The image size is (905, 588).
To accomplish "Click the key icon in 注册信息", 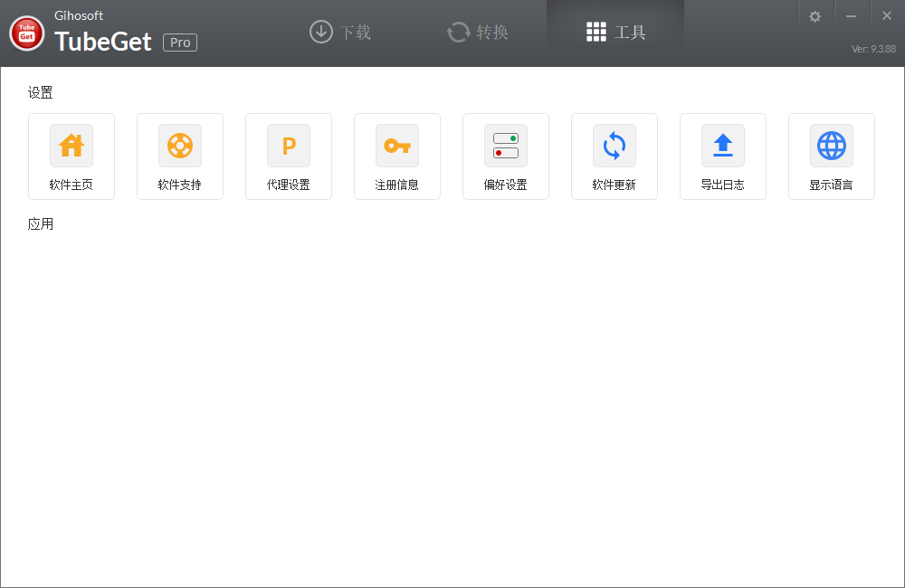I will [397, 145].
